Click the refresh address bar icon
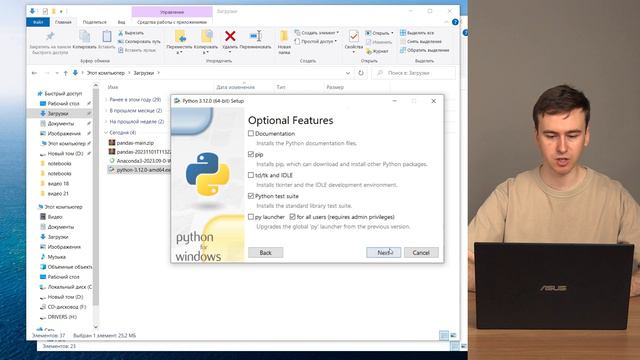This screenshot has width=640, height=360. point(361,73)
